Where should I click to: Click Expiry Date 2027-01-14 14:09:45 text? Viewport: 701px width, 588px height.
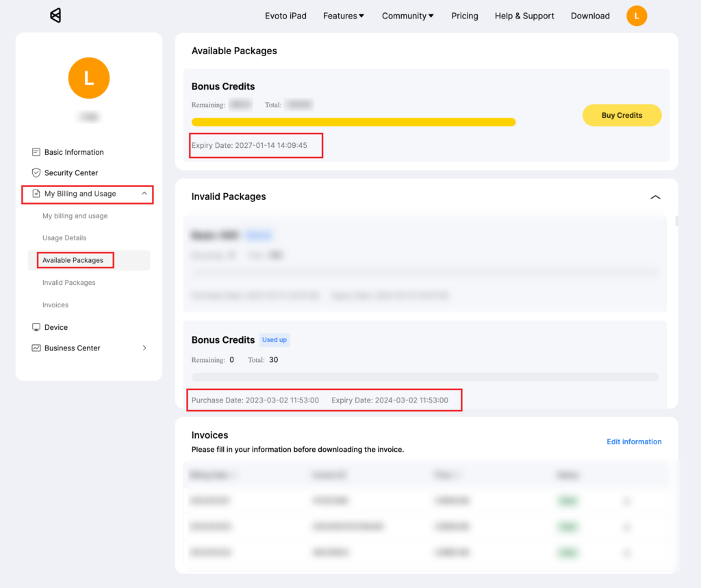pos(249,145)
